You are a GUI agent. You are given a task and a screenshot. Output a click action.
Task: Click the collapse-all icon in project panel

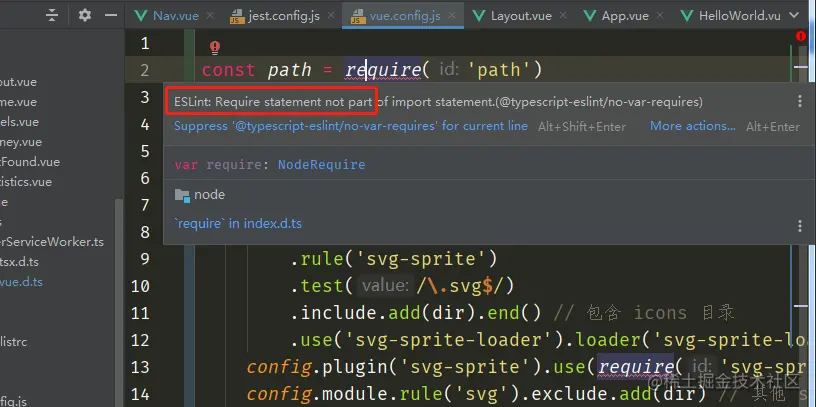[x=52, y=16]
